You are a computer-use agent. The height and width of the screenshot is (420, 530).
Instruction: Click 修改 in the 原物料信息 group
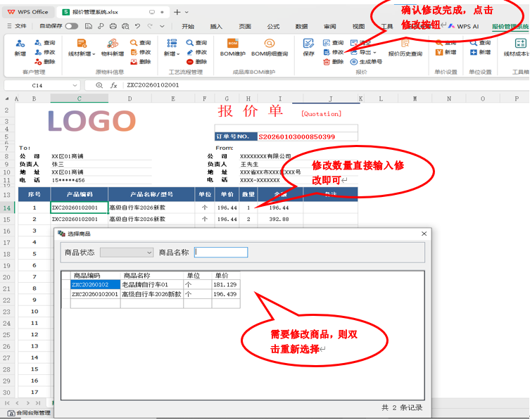pyautogui.click(x=141, y=52)
